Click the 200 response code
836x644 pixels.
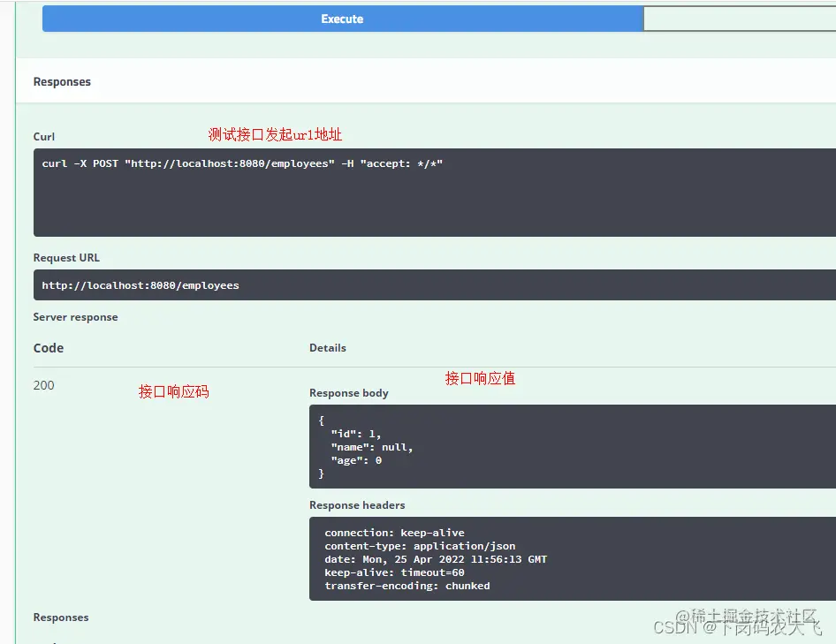pyautogui.click(x=43, y=385)
